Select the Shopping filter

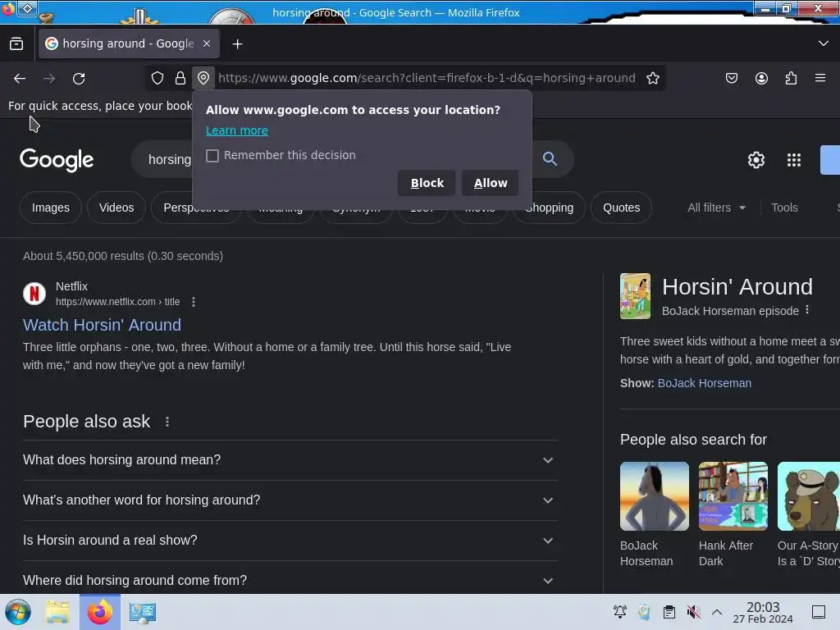550,208
